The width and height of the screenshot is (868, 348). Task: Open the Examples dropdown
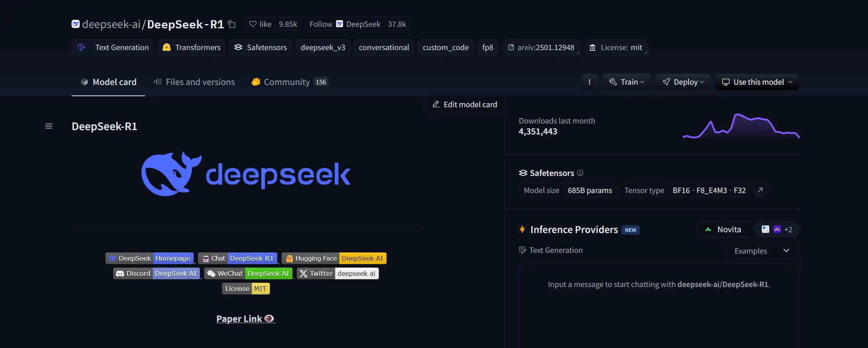point(762,251)
